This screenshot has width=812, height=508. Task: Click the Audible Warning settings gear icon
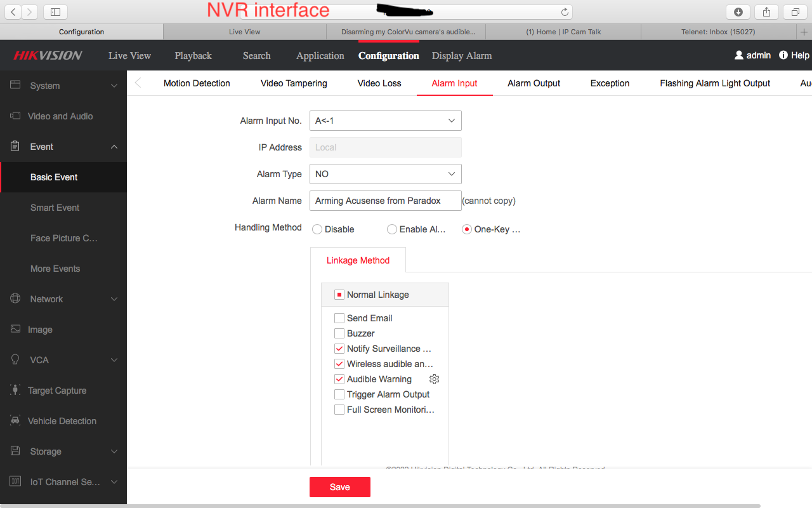434,379
